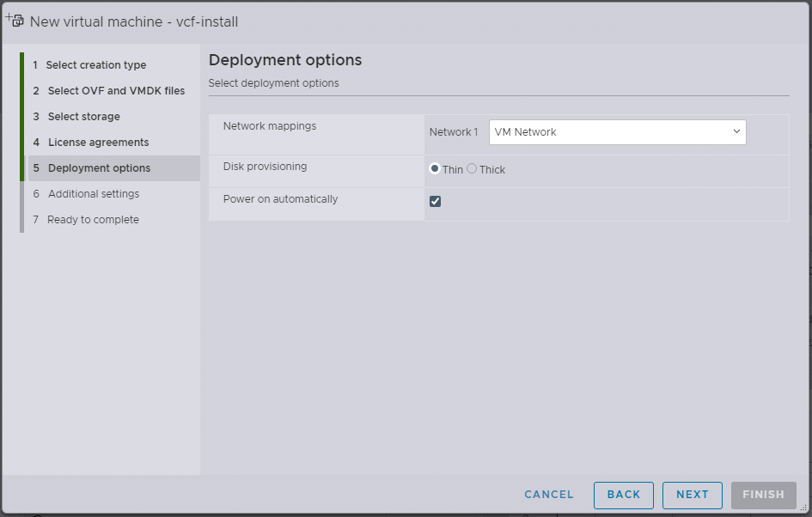812x517 pixels.
Task: Select Thin disk provisioning
Action: [x=435, y=169]
